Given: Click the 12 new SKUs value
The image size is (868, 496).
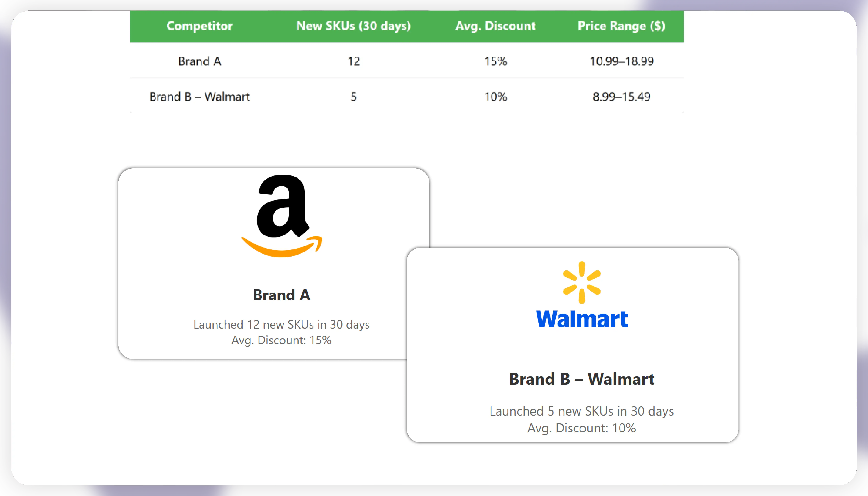Looking at the screenshot, I should tap(353, 61).
